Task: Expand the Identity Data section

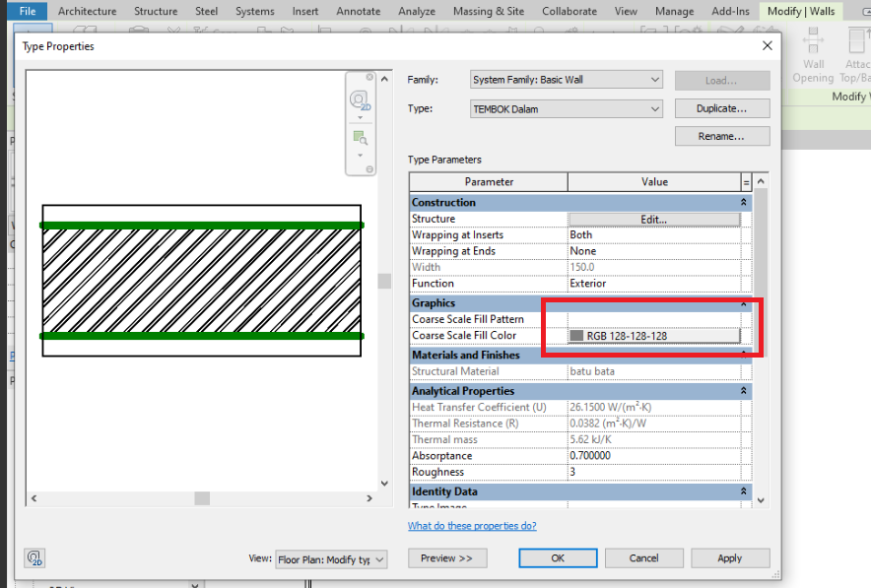Action: (746, 490)
